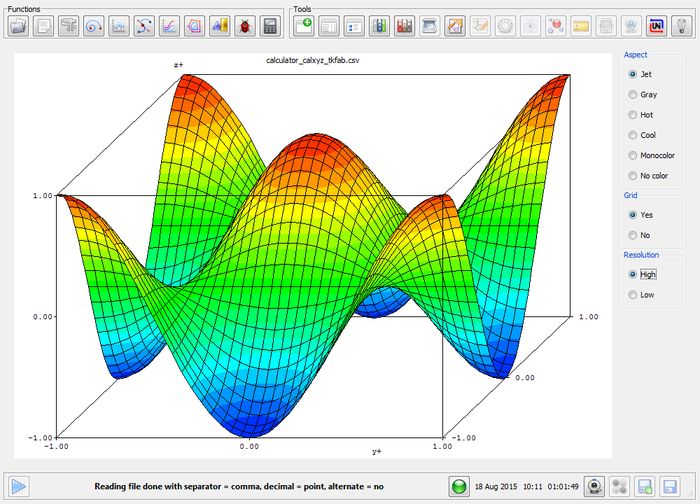Open the blue spiral curve function
The image size is (700, 504).
(93, 26)
